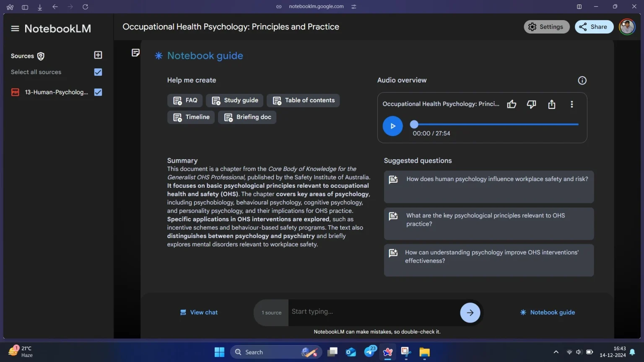Click the link icon in address bar
Viewport: 644px width, 362px height.
pos(279,7)
